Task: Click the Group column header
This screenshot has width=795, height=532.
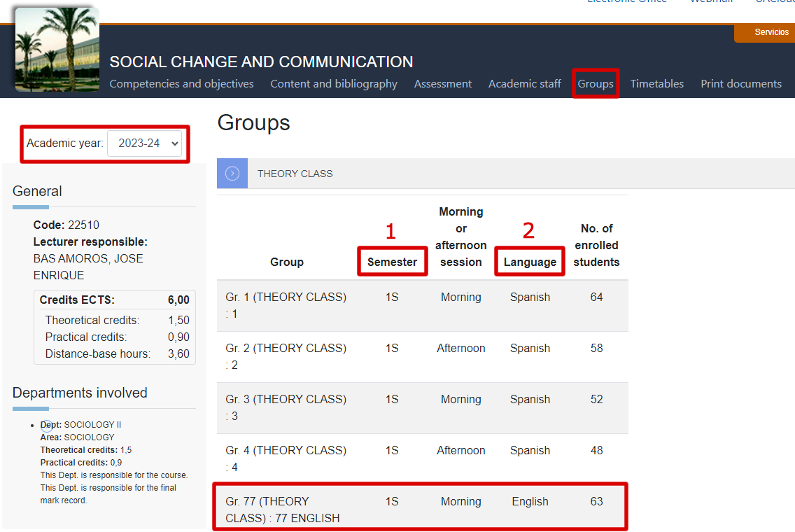Action: click(x=286, y=262)
